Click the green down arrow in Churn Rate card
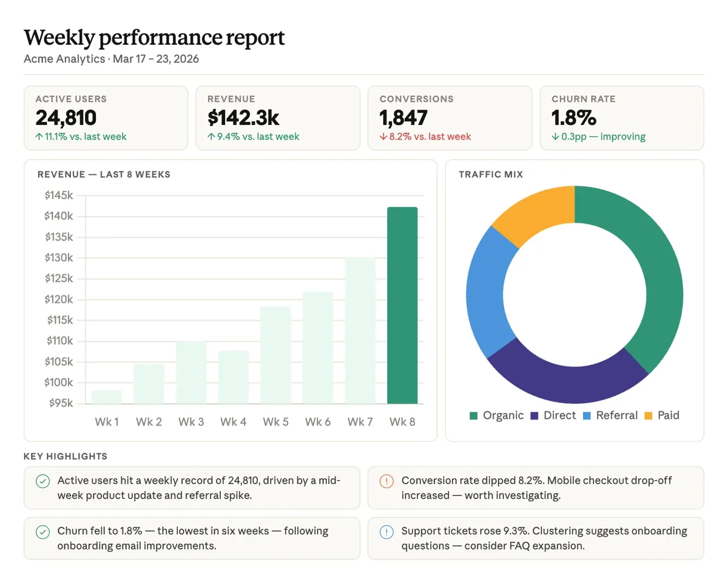 555,137
